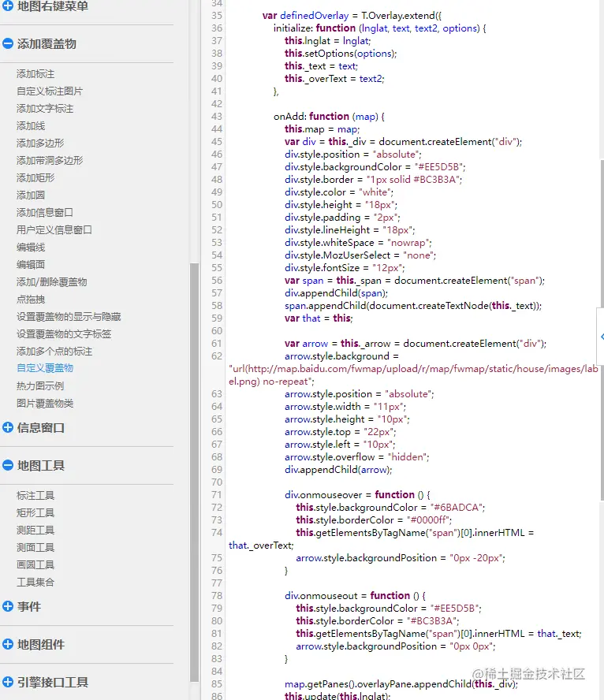This screenshot has height=700, width=604.
Task: Collapse the 地图工具 section
Action: pos(8,465)
